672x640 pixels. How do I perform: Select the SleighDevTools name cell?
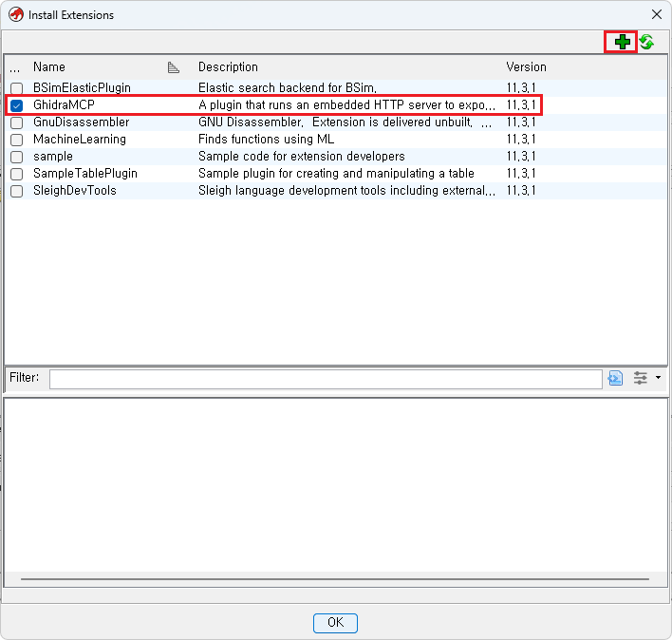tap(75, 190)
